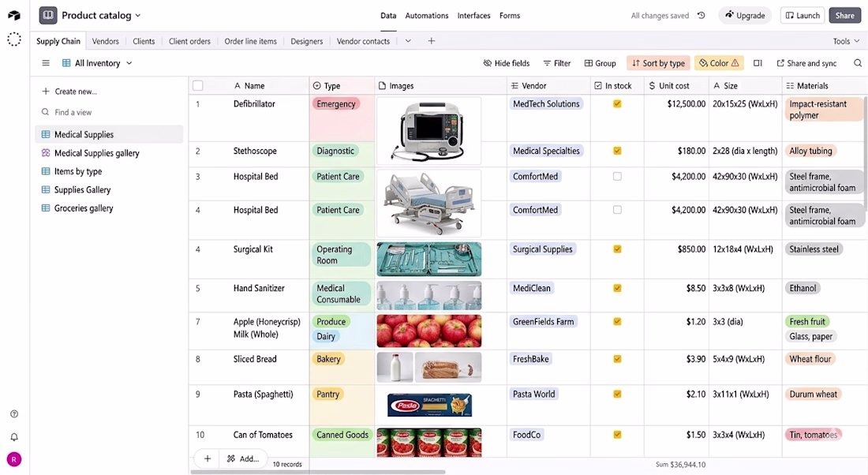This screenshot has height=475, width=868.
Task: Click the Bakery type tag
Action: 328,359
